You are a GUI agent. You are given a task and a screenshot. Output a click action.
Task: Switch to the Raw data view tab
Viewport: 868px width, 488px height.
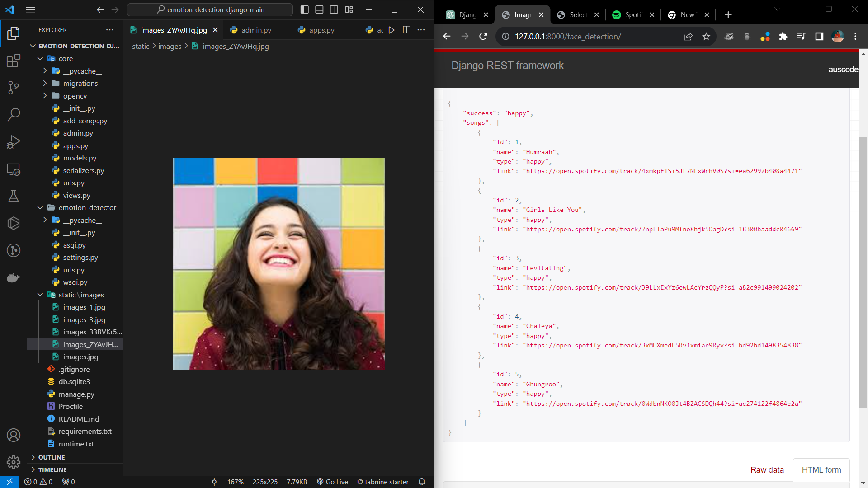[767, 469]
